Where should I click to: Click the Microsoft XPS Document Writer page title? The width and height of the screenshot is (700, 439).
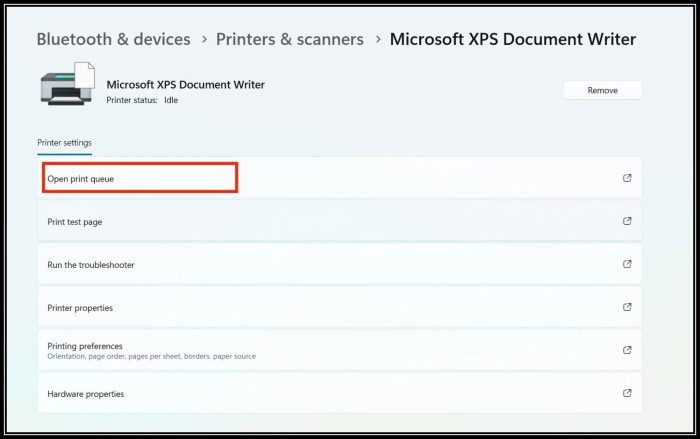tap(512, 40)
